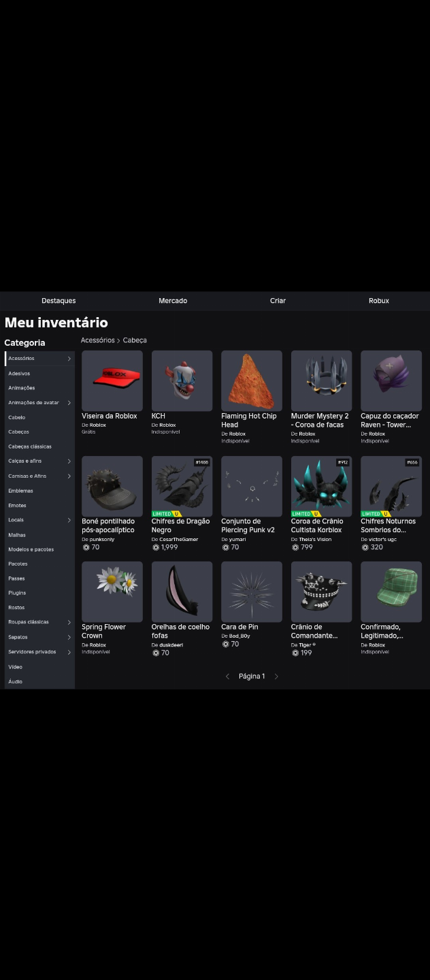Expand the Camisas e Afins arrow
Viewport: 430px width, 980px height.
(x=69, y=476)
